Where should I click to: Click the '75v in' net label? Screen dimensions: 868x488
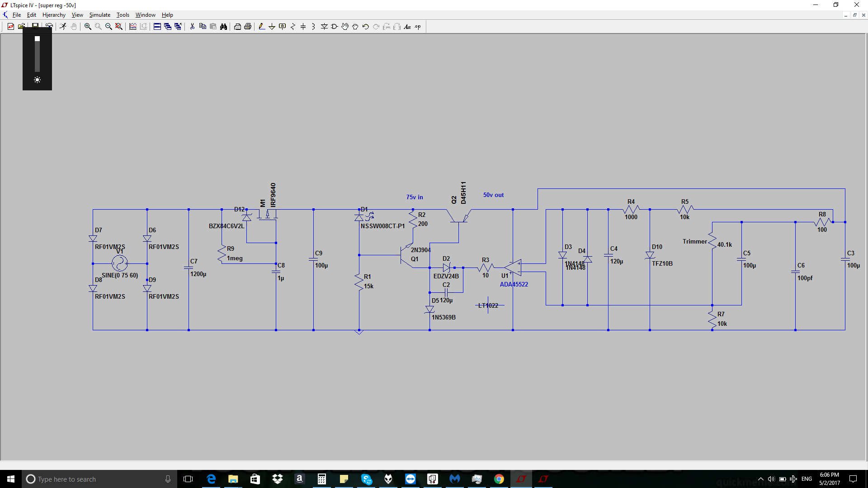(x=415, y=197)
